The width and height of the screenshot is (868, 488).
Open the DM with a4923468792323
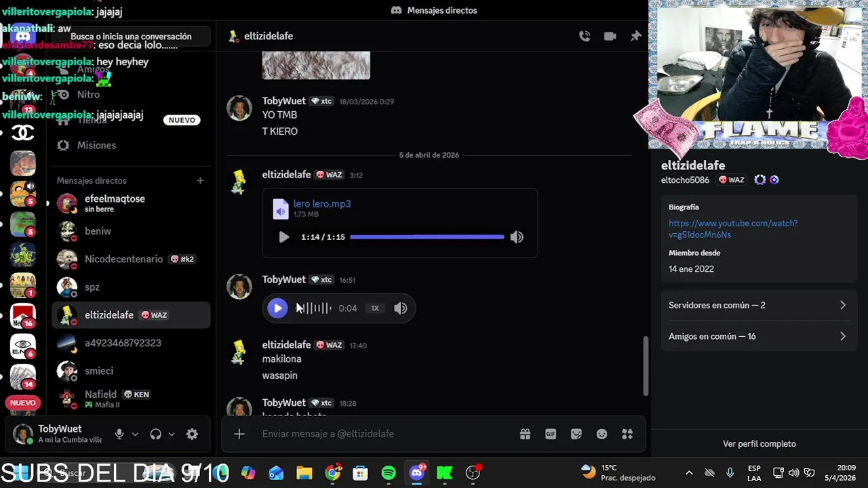click(x=131, y=343)
